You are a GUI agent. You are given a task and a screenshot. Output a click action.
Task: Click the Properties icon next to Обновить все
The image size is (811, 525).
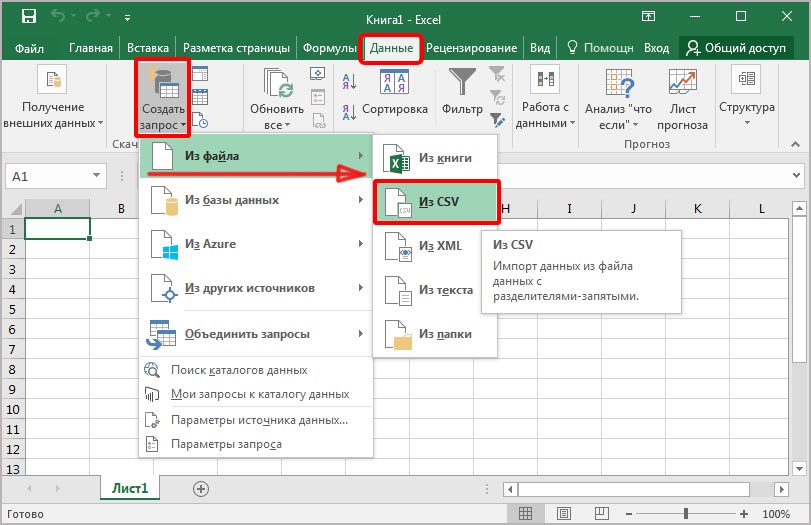[x=318, y=97]
